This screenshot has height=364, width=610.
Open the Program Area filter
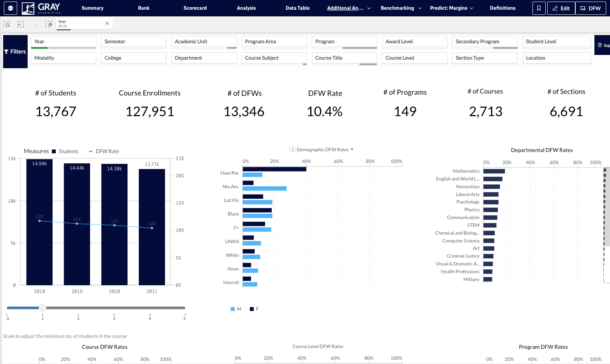(274, 42)
